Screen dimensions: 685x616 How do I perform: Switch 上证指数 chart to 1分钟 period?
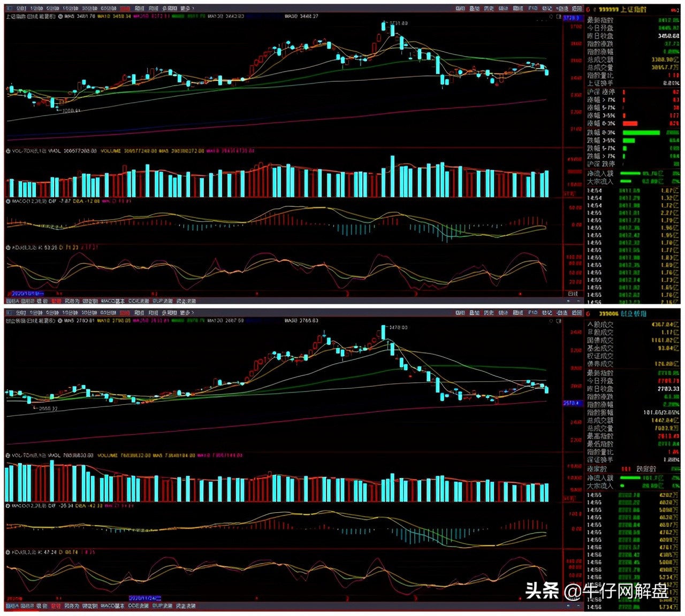[x=37, y=9]
